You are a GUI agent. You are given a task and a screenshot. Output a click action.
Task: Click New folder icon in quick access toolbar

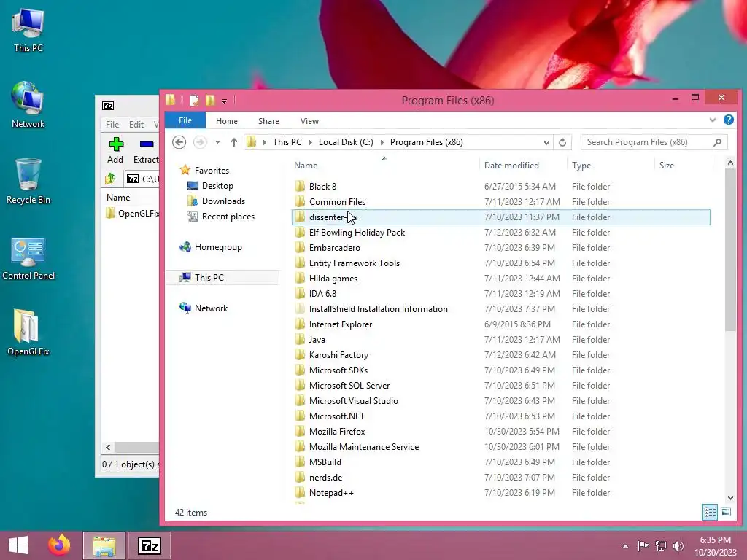click(x=210, y=100)
